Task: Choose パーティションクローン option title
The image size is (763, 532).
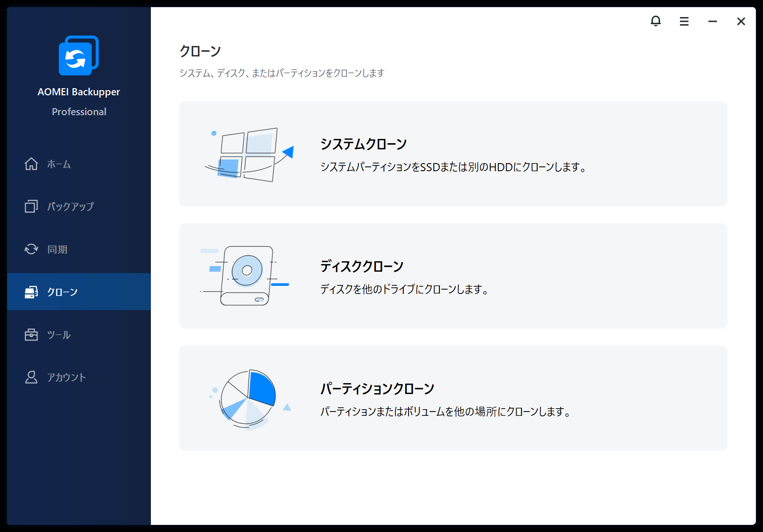Action: coord(377,389)
